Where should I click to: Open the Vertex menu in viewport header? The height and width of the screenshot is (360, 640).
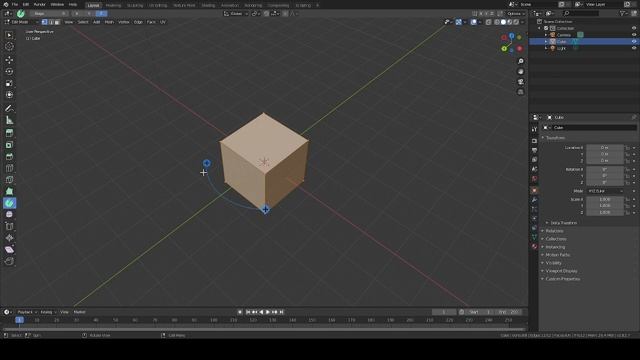123,22
